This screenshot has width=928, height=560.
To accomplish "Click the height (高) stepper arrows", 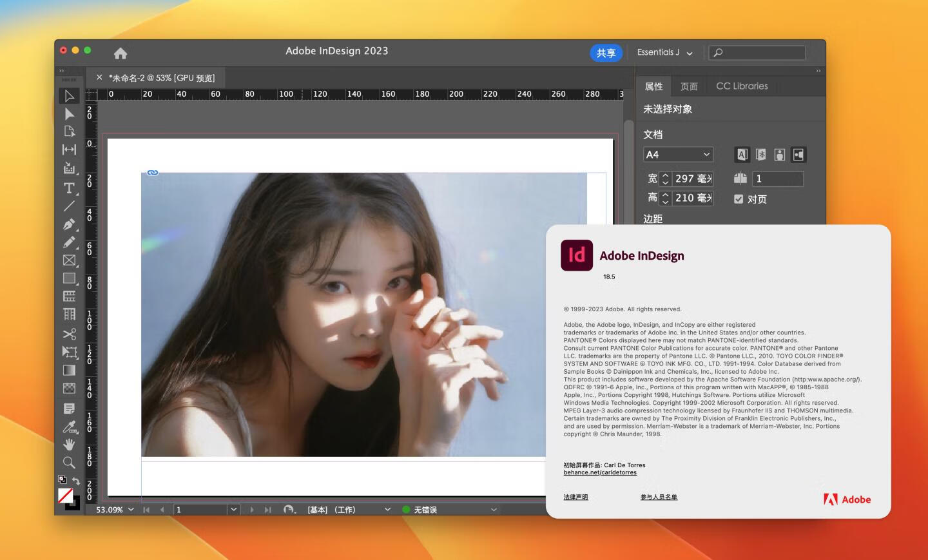I will coord(666,198).
